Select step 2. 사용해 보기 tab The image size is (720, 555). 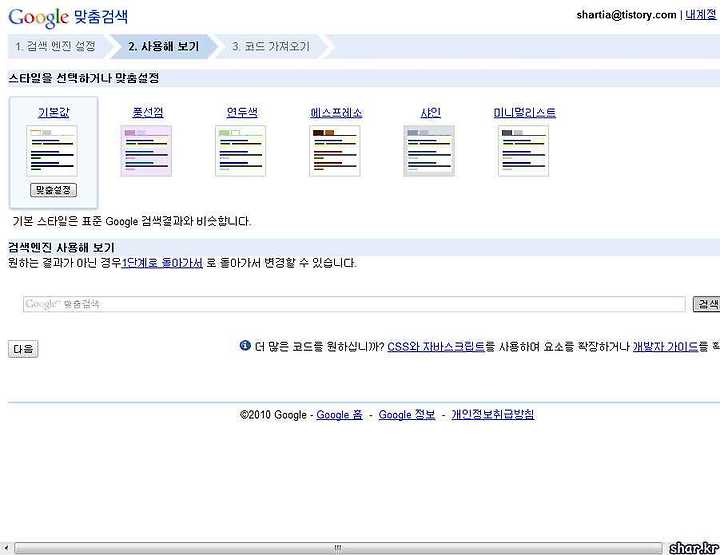pyautogui.click(x=163, y=46)
